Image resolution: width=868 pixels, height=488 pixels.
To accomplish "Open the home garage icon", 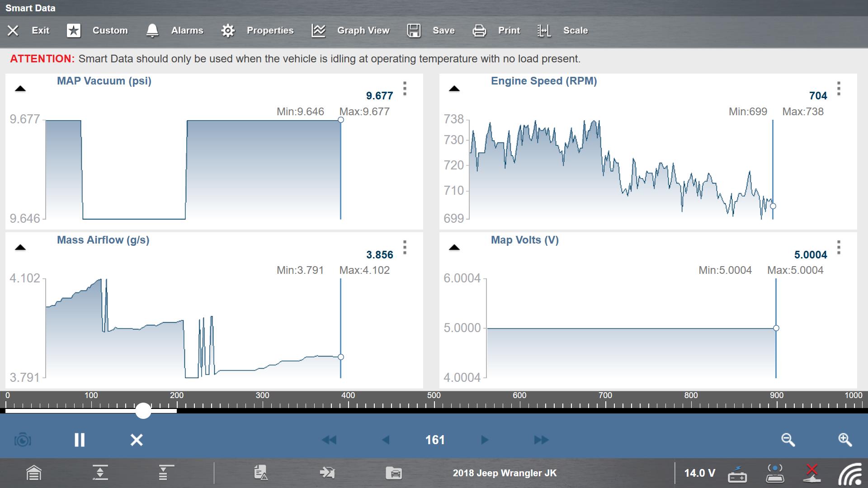I will (x=34, y=473).
